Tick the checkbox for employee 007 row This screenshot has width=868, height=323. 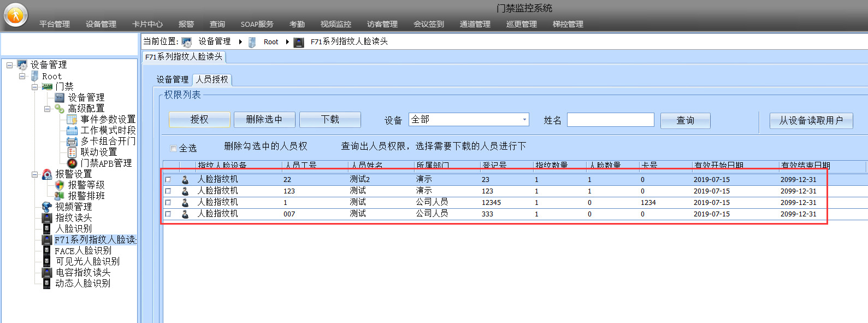pyautogui.click(x=168, y=214)
